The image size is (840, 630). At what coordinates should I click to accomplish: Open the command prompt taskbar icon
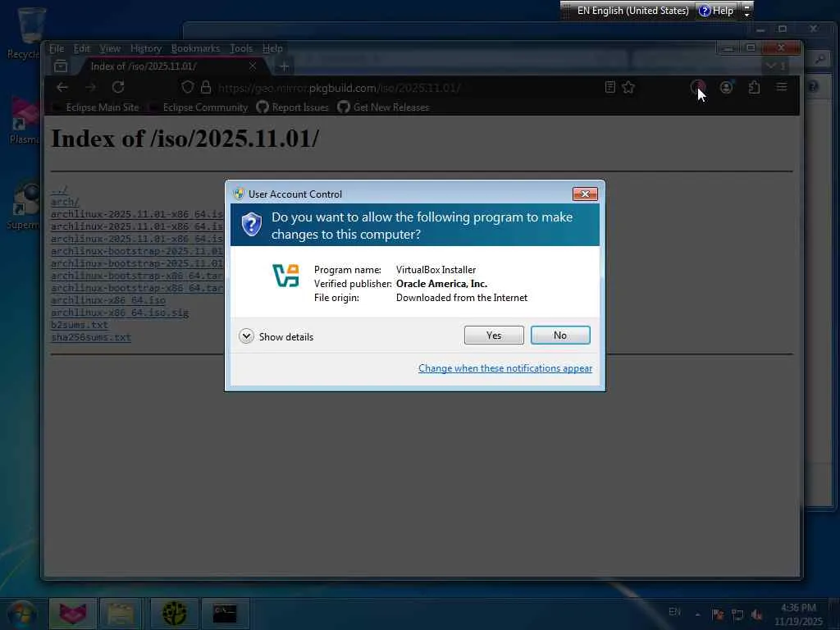(x=225, y=614)
